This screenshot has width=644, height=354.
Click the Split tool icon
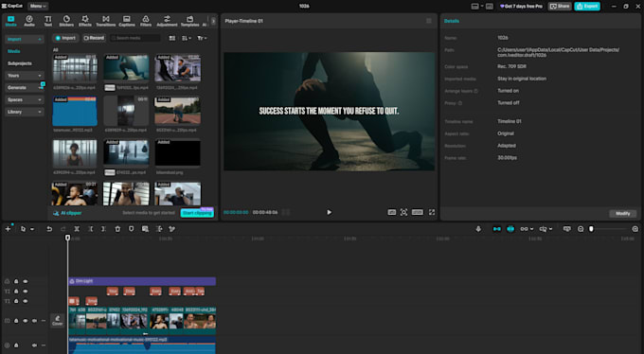coord(77,229)
